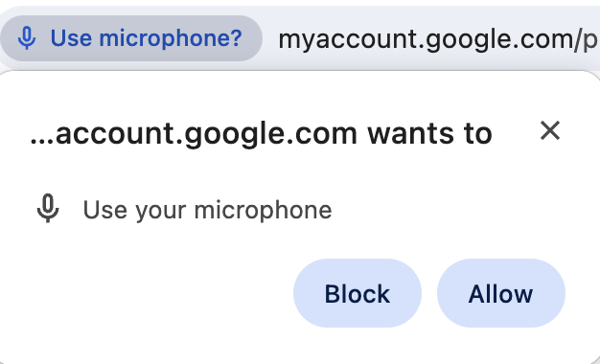This screenshot has width=600, height=364.
Task: Click the blue microphone icon in address bar
Action: click(x=27, y=38)
